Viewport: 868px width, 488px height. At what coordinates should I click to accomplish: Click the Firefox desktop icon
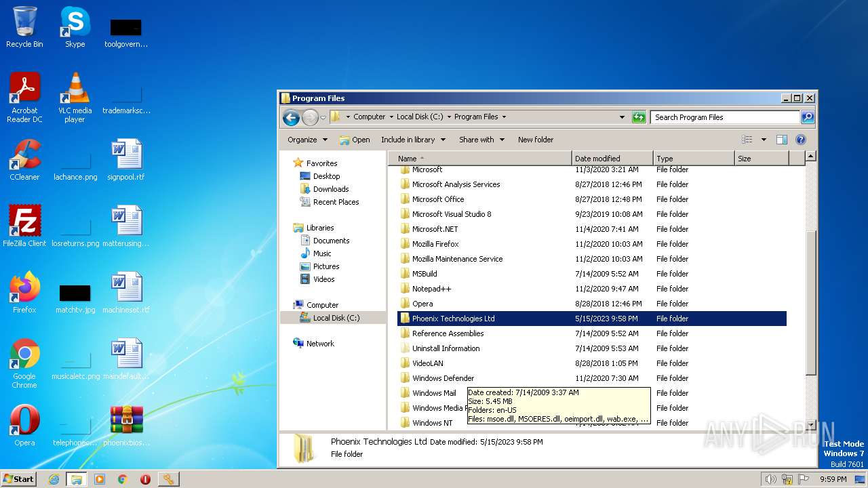24,293
